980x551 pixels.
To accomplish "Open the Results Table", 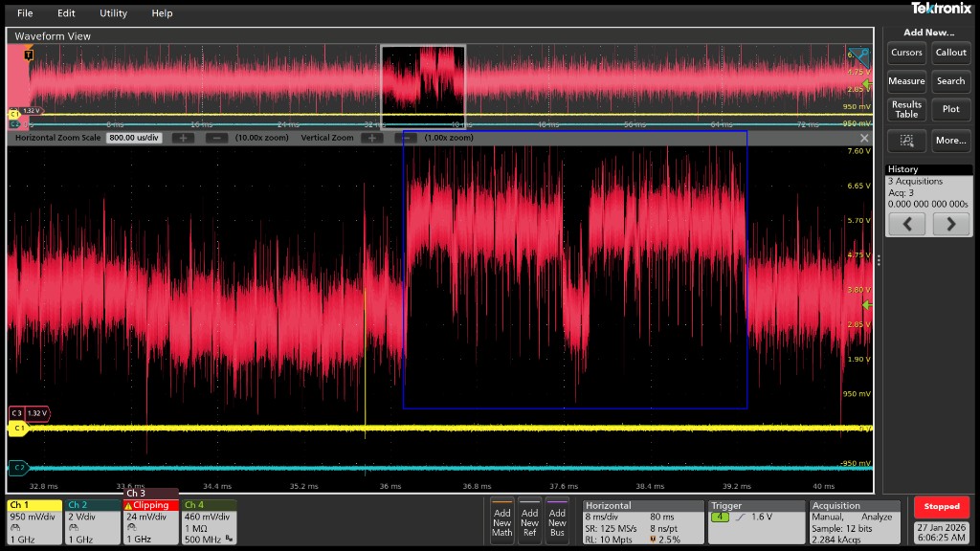I will (x=906, y=109).
